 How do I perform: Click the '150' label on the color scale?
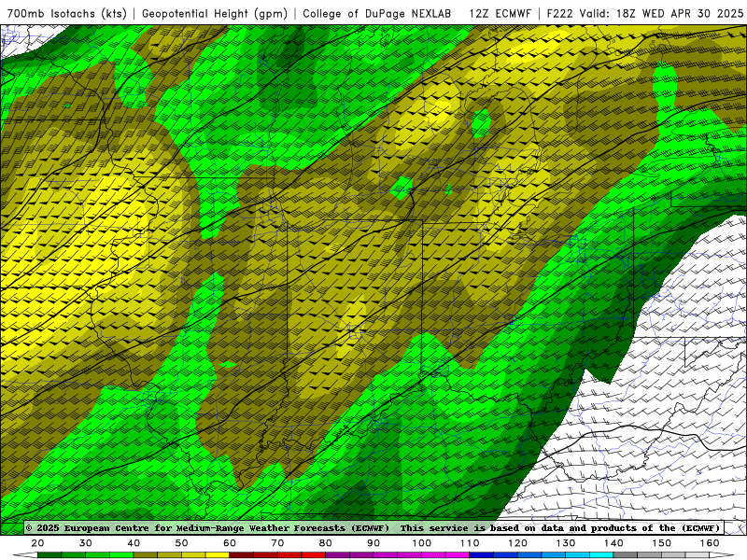(x=662, y=543)
